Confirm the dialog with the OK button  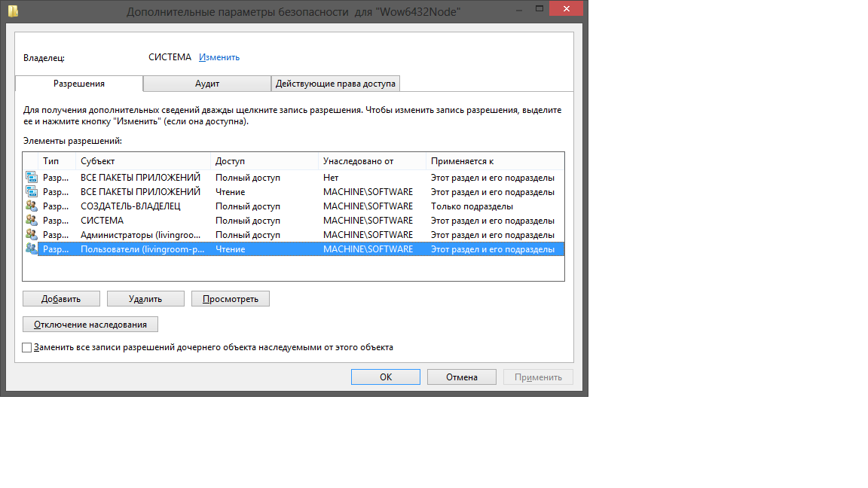[x=385, y=377]
